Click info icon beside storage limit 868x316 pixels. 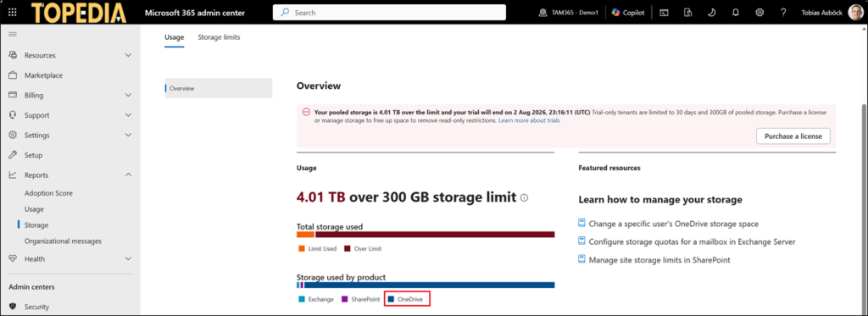tap(524, 197)
